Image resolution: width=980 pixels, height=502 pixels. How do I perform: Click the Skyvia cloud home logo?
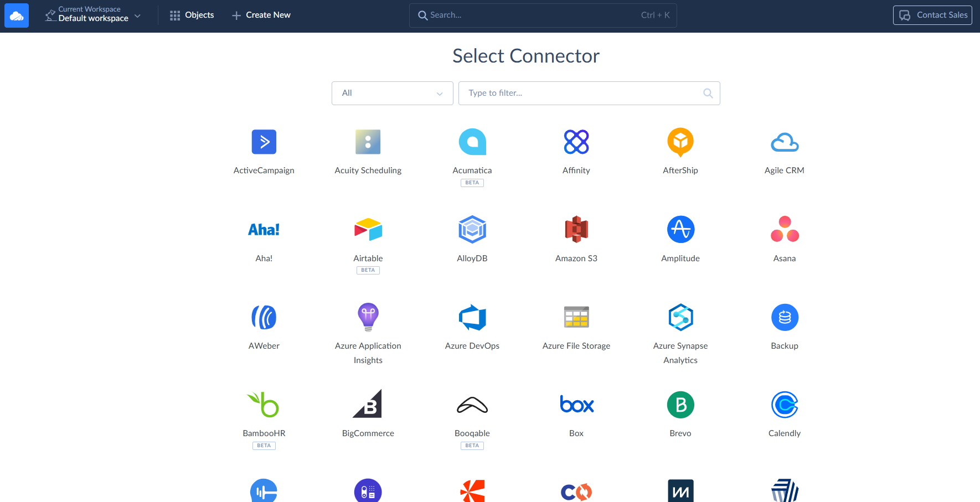point(17,15)
